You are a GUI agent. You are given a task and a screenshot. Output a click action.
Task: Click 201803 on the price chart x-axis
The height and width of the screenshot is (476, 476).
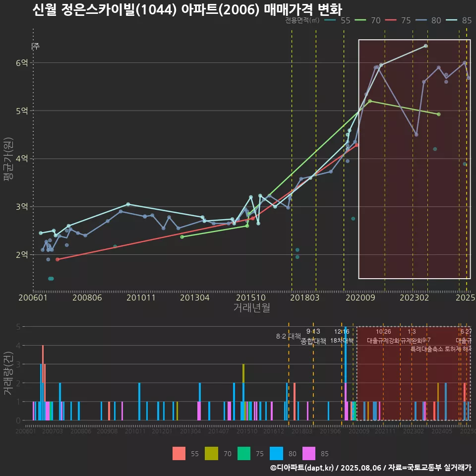click(x=305, y=297)
